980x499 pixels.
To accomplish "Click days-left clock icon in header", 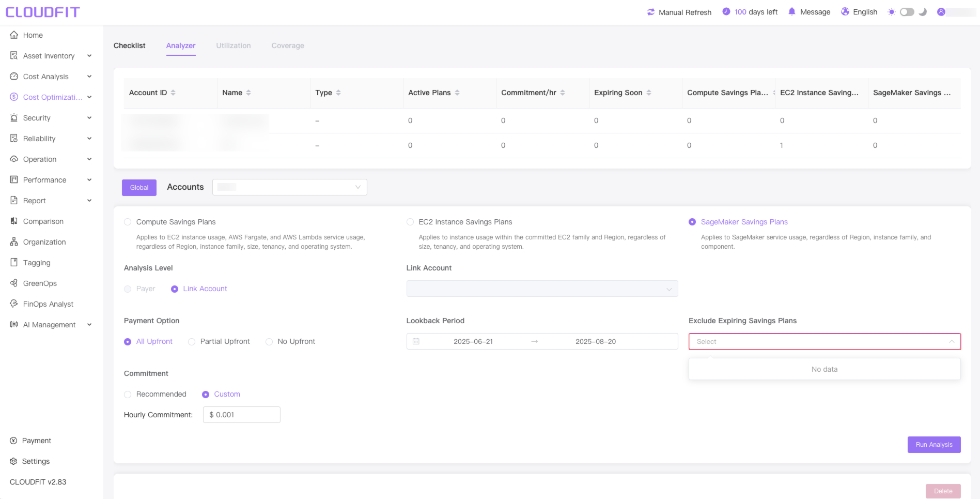I will (726, 11).
